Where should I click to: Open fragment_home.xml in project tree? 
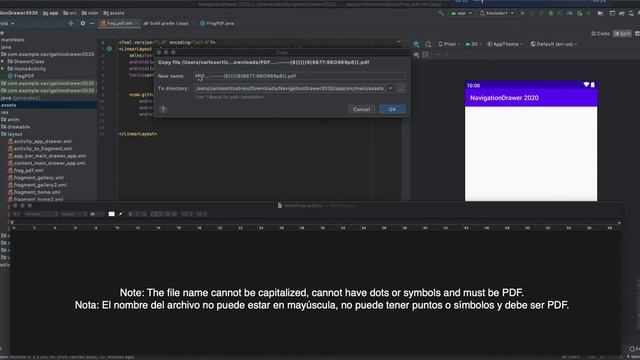pyautogui.click(x=34, y=192)
